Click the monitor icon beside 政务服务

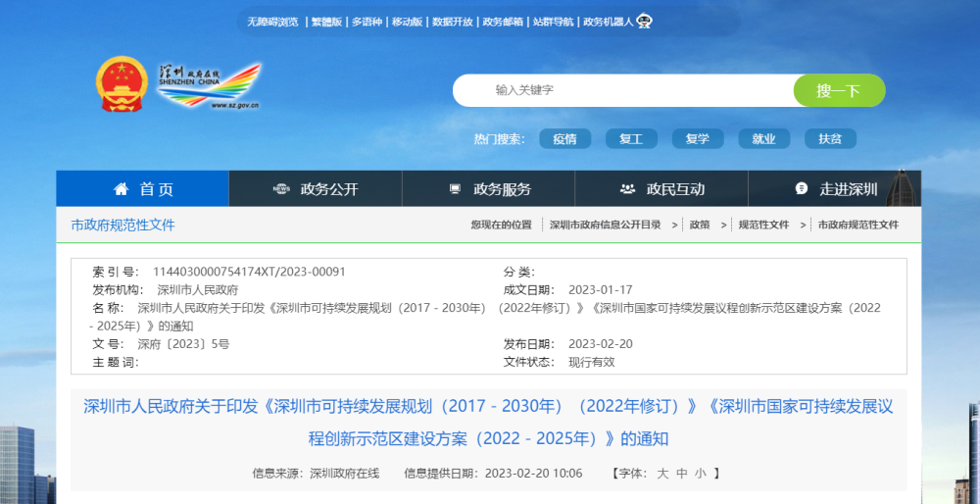(455, 189)
